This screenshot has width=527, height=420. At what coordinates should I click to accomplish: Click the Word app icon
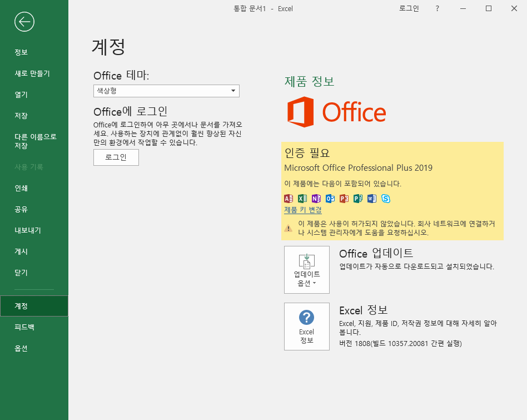pyautogui.click(x=372, y=199)
